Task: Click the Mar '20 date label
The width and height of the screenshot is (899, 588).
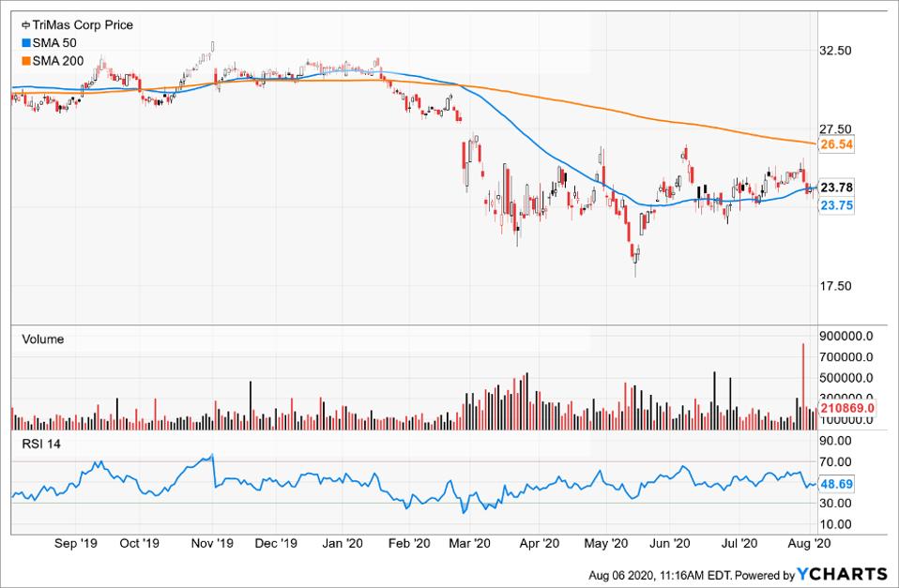Action: tap(469, 543)
